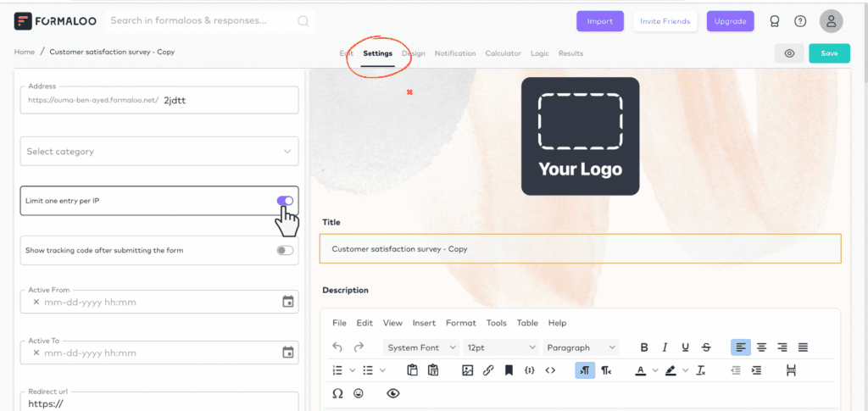Click the undo arrow in the editor
The height and width of the screenshot is (411, 868).
tap(337, 347)
